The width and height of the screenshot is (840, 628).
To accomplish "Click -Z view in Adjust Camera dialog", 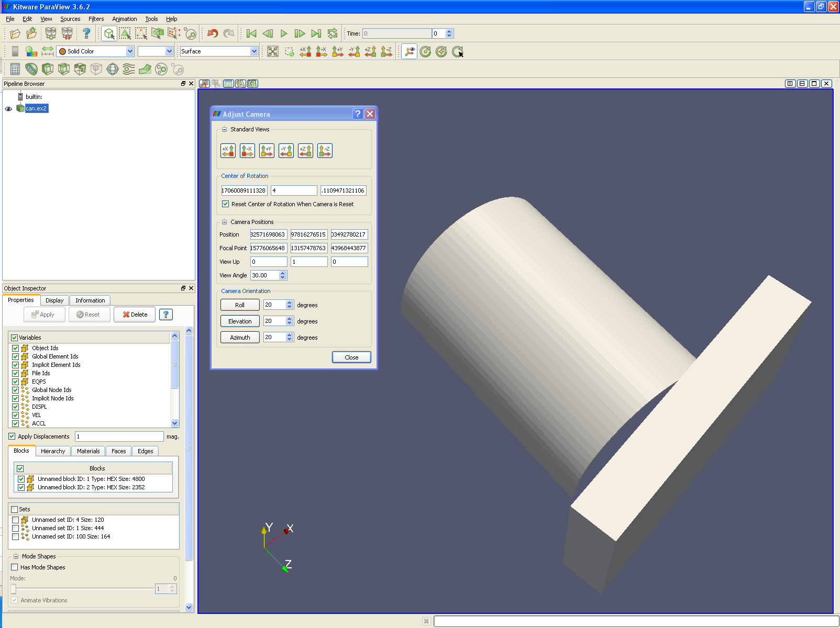I will tap(325, 151).
